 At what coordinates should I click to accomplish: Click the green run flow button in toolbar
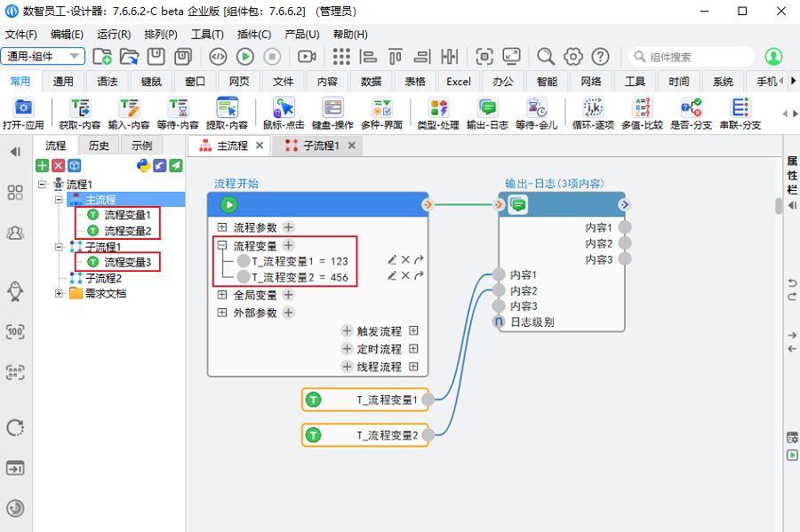245,57
